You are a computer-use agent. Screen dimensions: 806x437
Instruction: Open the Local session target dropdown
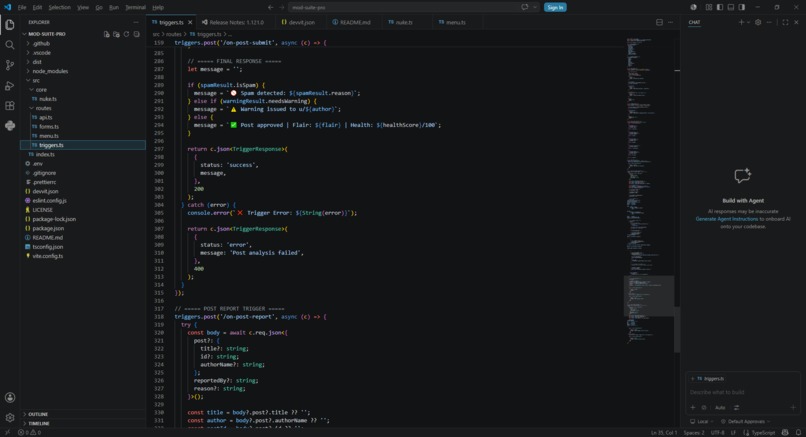click(x=702, y=422)
